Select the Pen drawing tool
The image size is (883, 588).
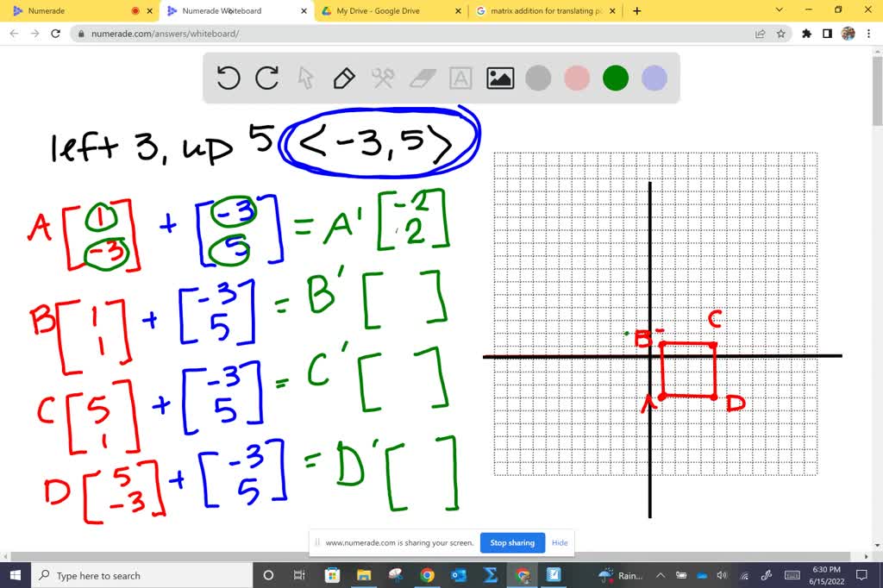[343, 78]
